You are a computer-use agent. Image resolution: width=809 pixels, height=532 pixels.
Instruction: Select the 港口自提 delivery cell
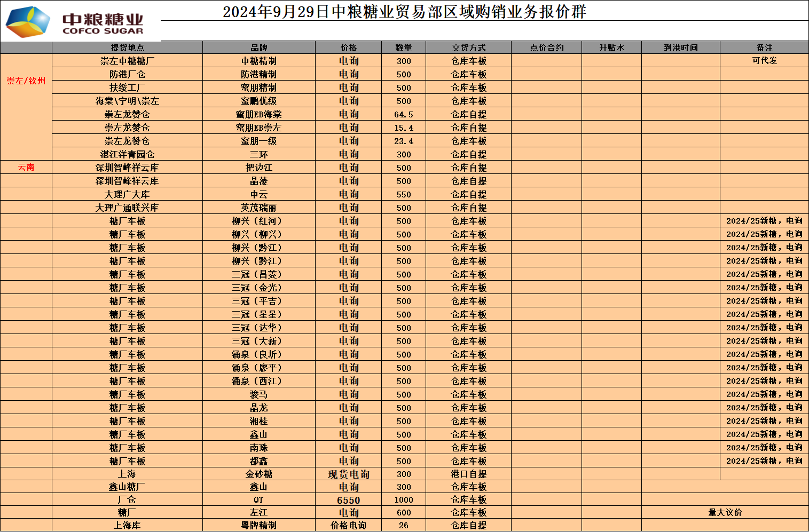tap(468, 474)
